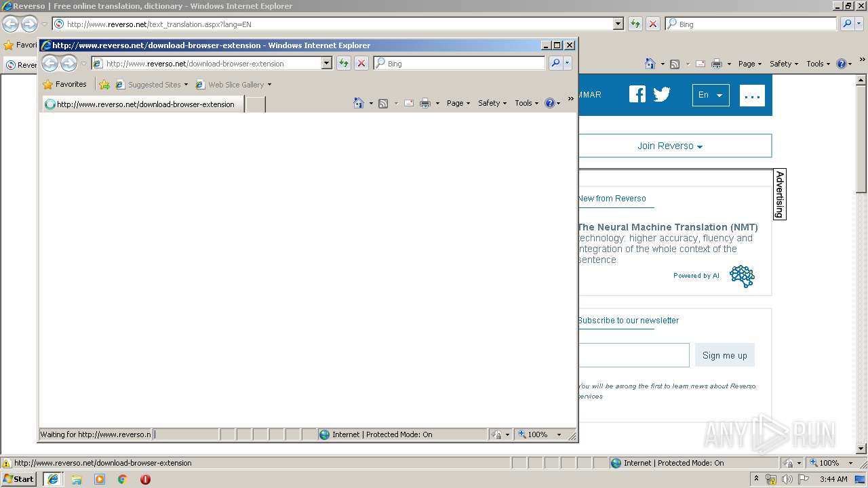Click Reverso Twitter icon
Screen dimensions: 868x488
(x=662, y=94)
